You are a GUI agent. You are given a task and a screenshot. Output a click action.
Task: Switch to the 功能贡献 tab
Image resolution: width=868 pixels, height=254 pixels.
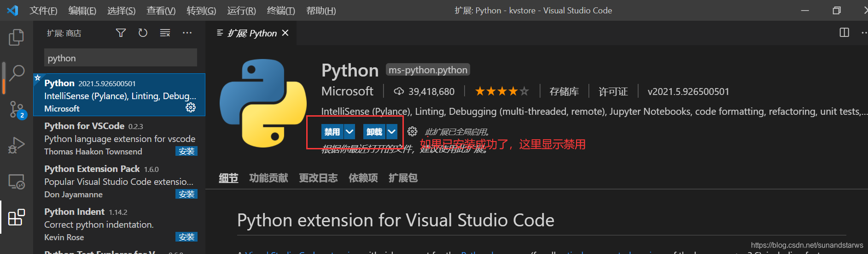pyautogui.click(x=268, y=178)
